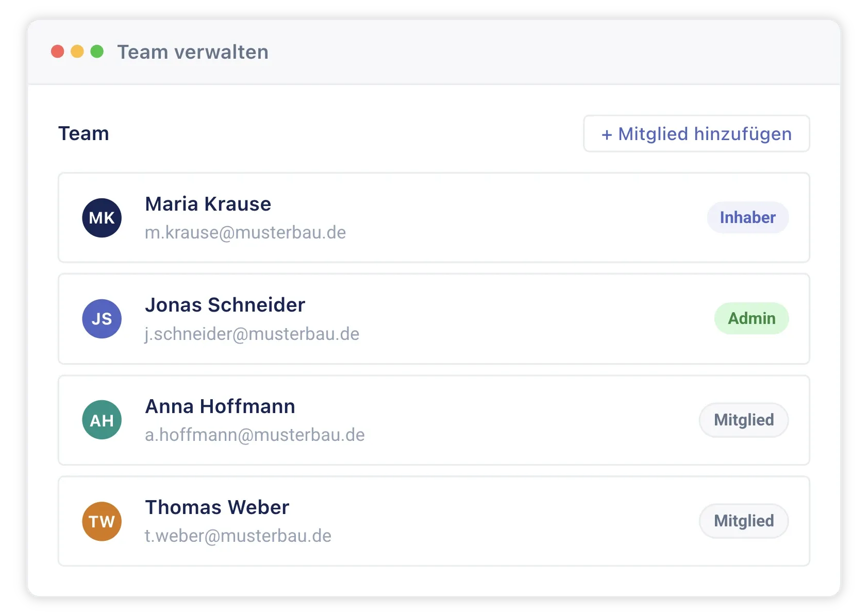Open Jonas Schneider's Admin role badge
This screenshot has height=616, width=868.
[x=752, y=318]
